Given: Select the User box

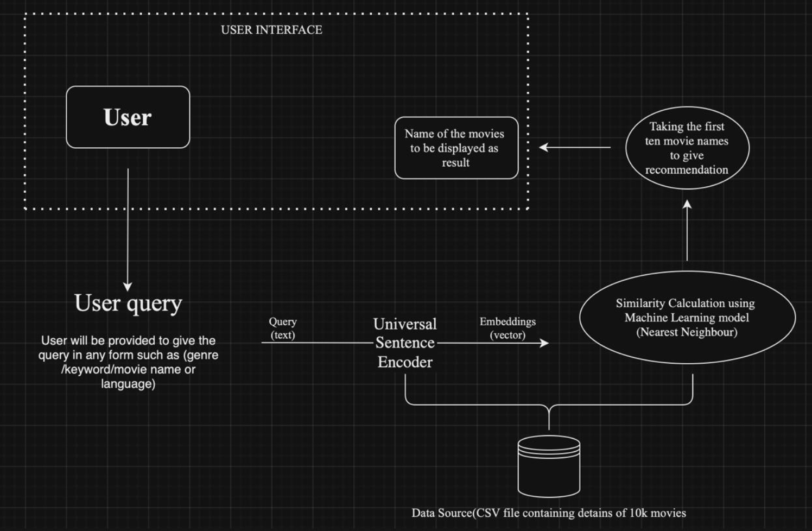Looking at the screenshot, I should coord(128,117).
